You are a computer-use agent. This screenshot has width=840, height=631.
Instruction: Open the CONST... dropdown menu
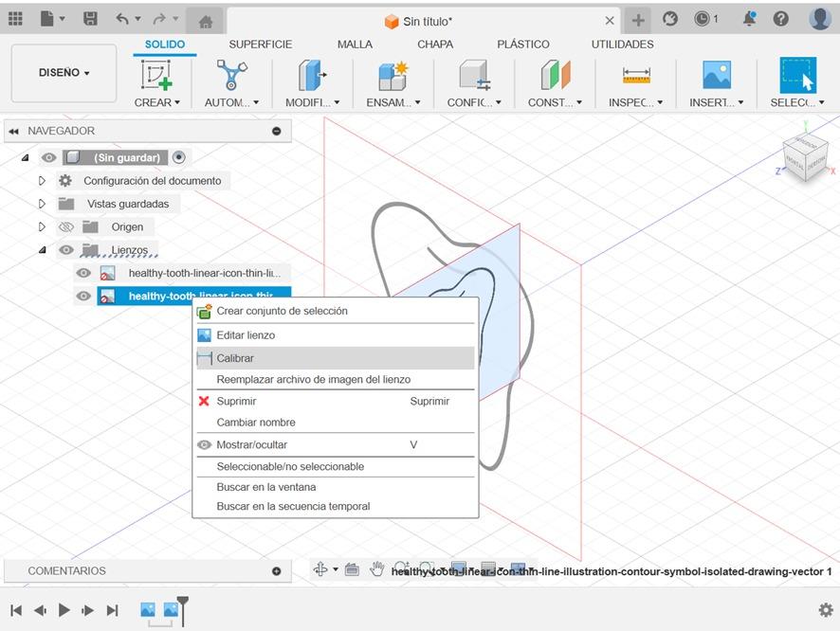(x=555, y=102)
